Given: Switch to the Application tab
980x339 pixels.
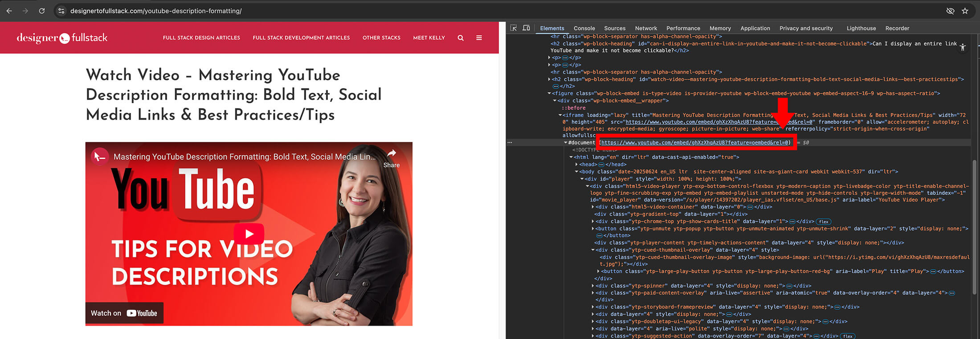Looking at the screenshot, I should (755, 28).
